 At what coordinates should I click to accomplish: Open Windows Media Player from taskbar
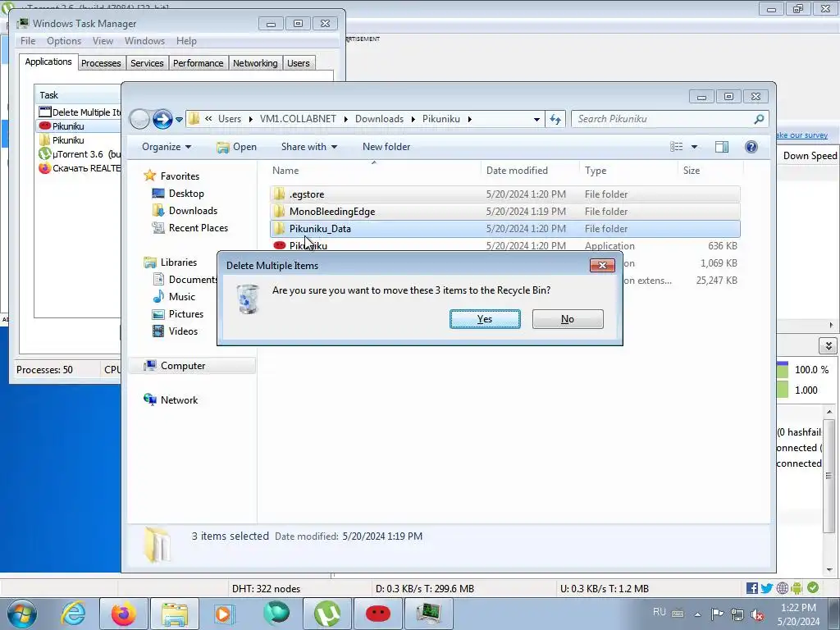pyautogui.click(x=224, y=614)
